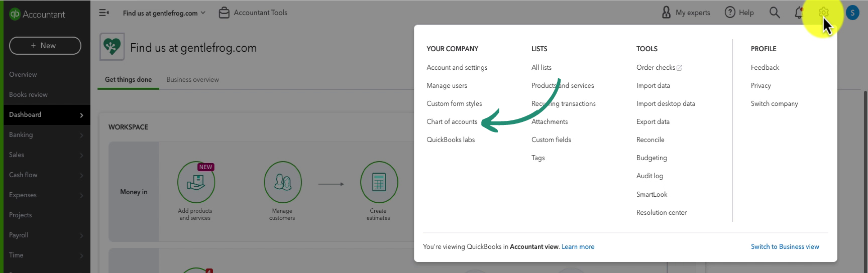This screenshot has width=868, height=273.
Task: Select the Get things done tab
Action: pos(128,79)
